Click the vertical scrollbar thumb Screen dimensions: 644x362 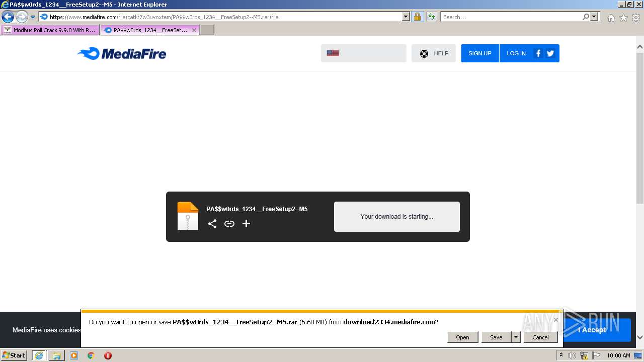click(x=640, y=128)
